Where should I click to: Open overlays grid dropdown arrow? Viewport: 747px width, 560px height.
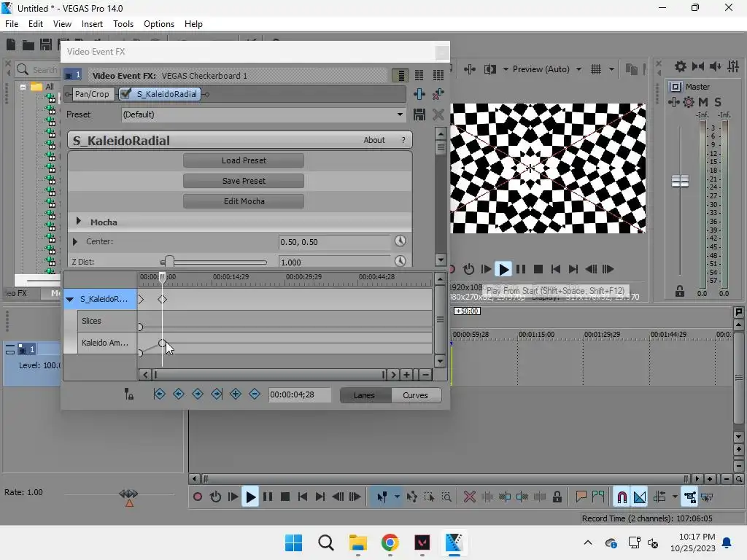(x=611, y=69)
